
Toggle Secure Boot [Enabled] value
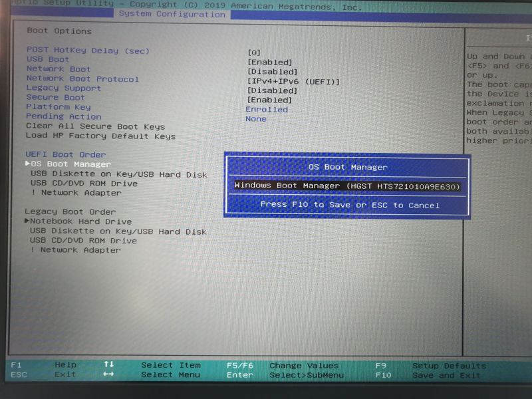pos(269,100)
